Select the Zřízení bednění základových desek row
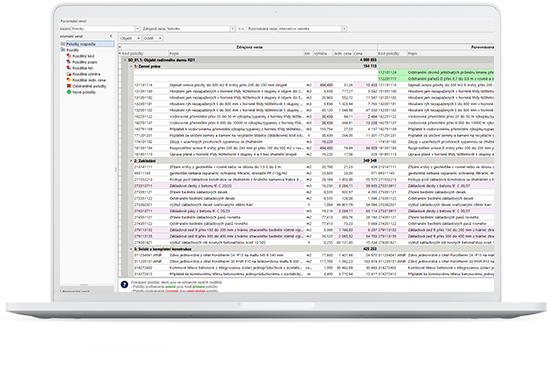The height and width of the screenshot is (382, 550). 313,192
